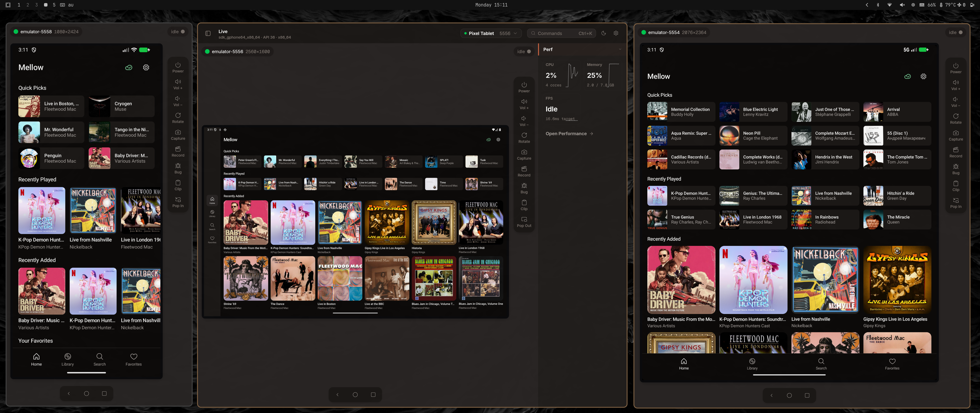Image resolution: width=980 pixels, height=413 pixels.
Task: Rotate the emulator-5558 device
Action: pos(178,118)
